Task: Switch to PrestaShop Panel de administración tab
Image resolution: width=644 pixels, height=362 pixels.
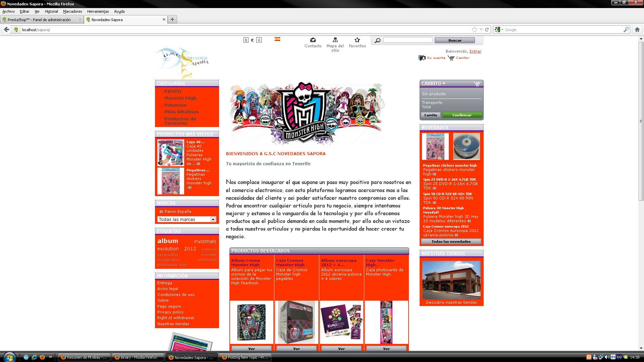Action: (x=39, y=20)
